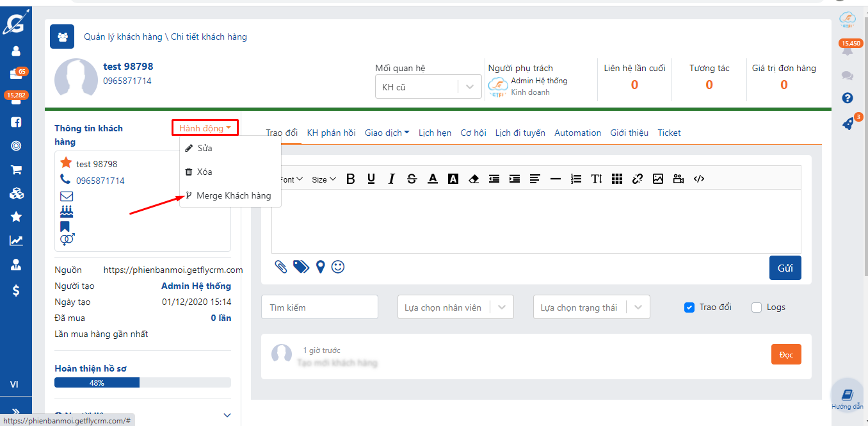This screenshot has height=426, width=868.
Task: Switch to the Lịch hẹn tab
Action: (435, 133)
